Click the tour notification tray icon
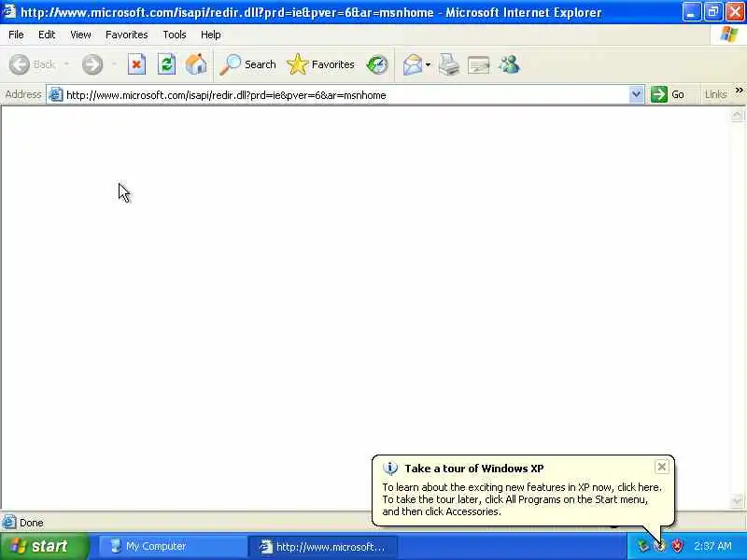 (x=660, y=546)
